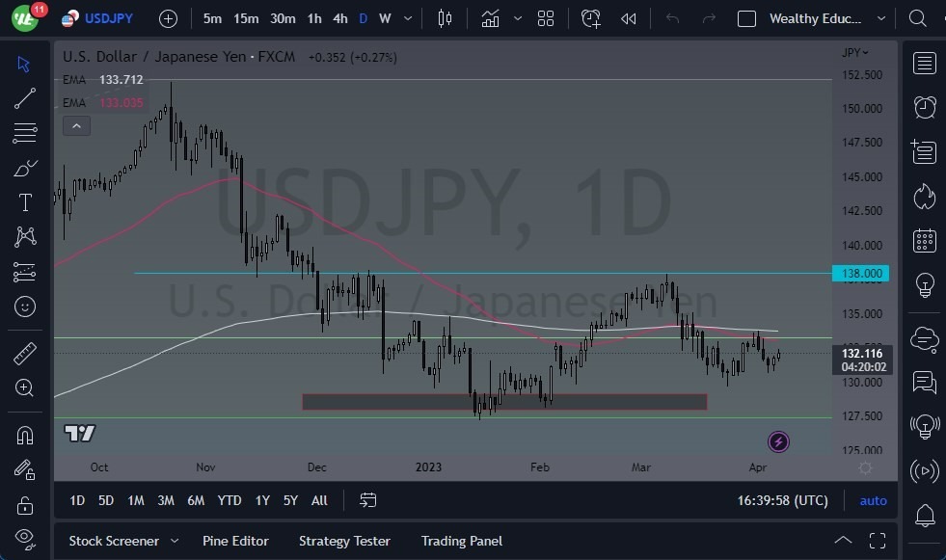Select the 1Y date range button
This screenshot has width=946, height=560.
(261, 500)
